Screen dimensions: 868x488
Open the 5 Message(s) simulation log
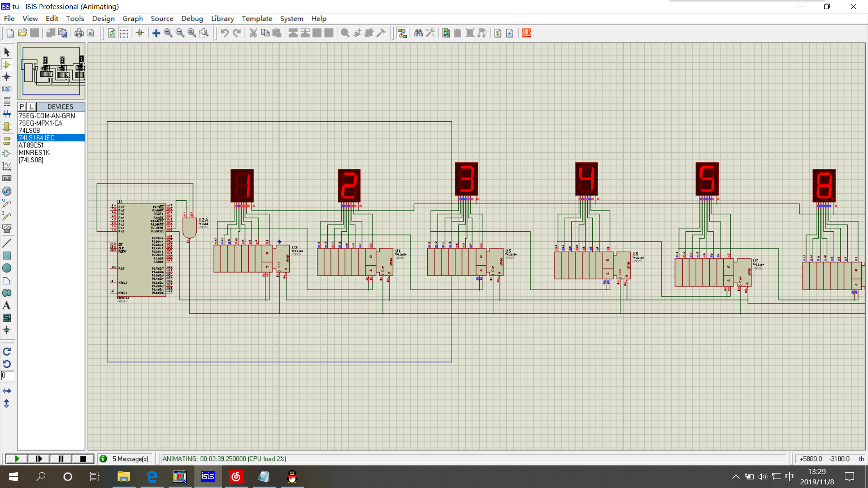[124, 459]
